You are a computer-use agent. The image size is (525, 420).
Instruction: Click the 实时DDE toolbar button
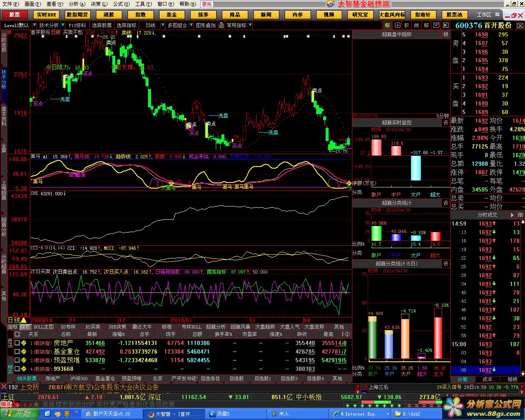(46, 15)
